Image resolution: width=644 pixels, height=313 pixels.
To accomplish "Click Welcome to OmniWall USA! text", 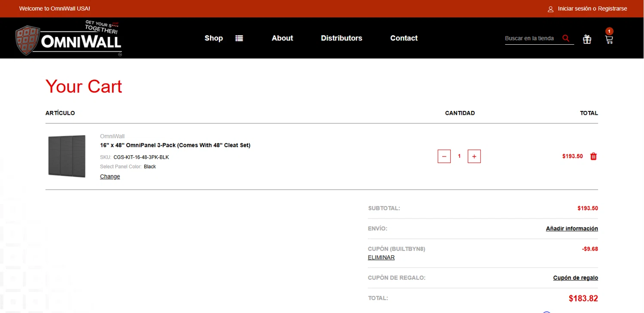I will pos(55,9).
